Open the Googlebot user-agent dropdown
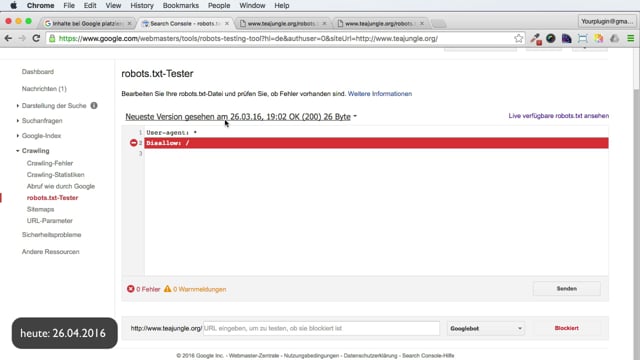The image size is (640, 360). click(486, 328)
